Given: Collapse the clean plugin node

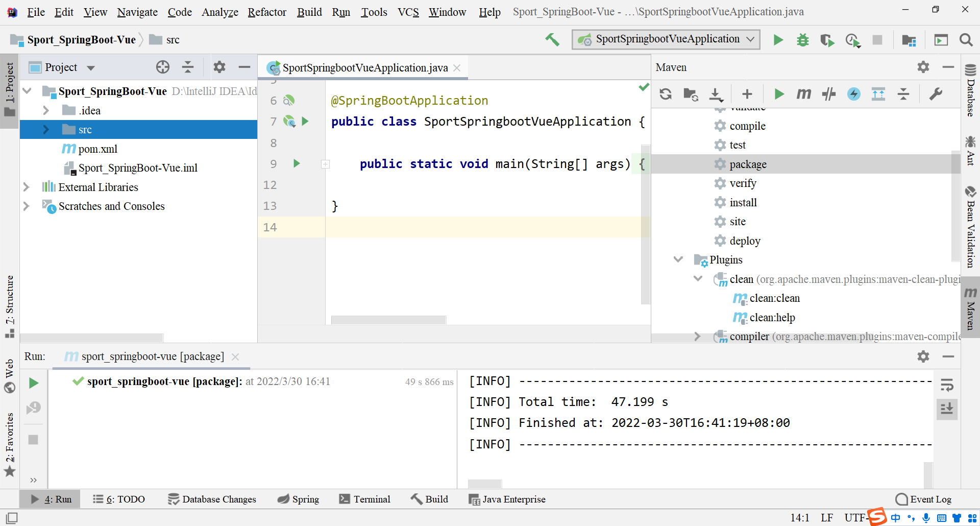Looking at the screenshot, I should tap(698, 279).
